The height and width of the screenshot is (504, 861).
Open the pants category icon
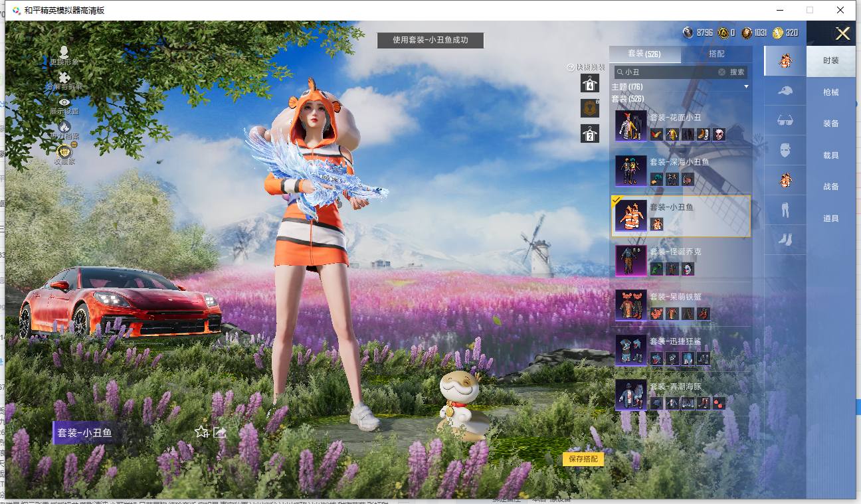point(785,210)
